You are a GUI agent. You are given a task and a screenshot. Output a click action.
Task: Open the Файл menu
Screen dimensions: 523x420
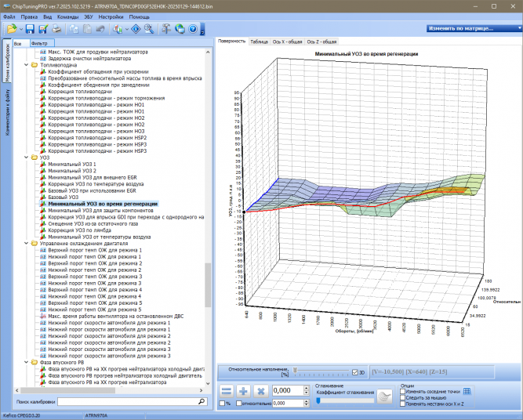coord(9,16)
